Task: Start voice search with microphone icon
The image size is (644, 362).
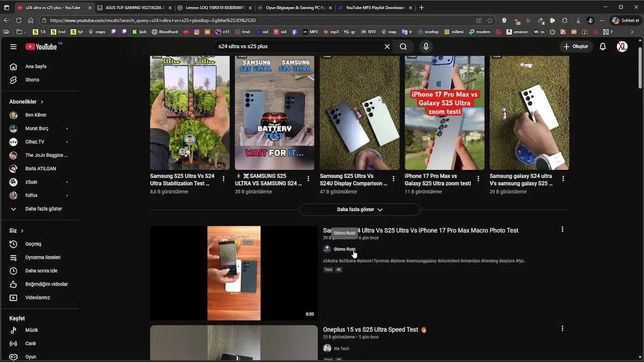Action: point(426,46)
